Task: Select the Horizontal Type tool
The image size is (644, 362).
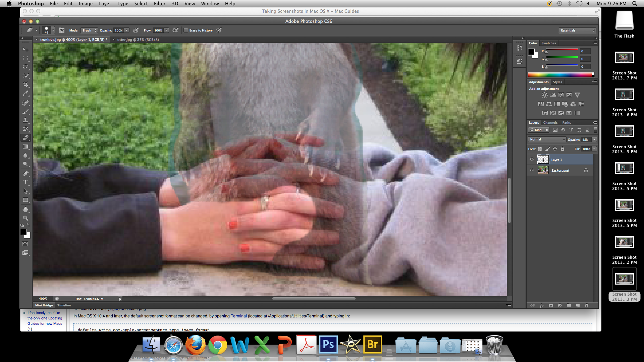Action: pos(25,182)
